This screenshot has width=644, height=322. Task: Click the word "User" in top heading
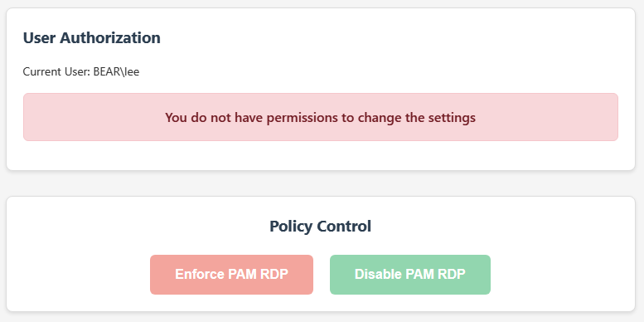point(40,38)
